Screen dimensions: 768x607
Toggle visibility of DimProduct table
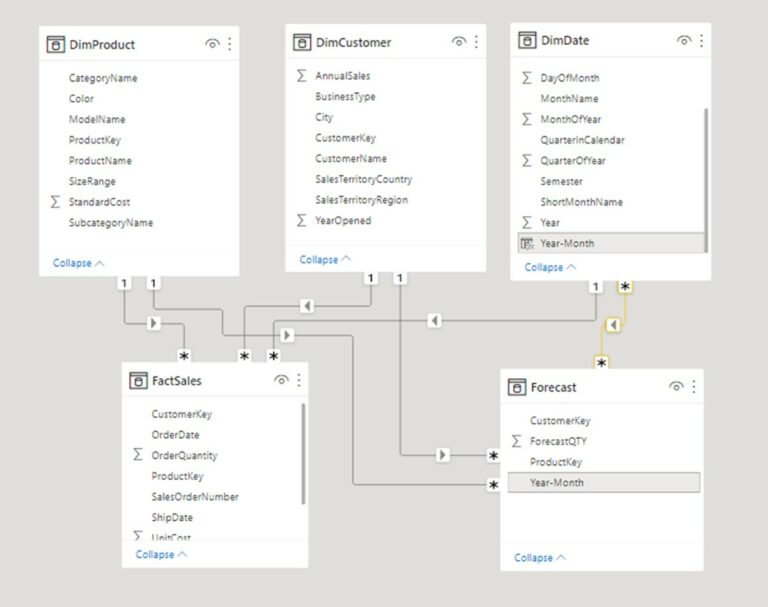(212, 44)
